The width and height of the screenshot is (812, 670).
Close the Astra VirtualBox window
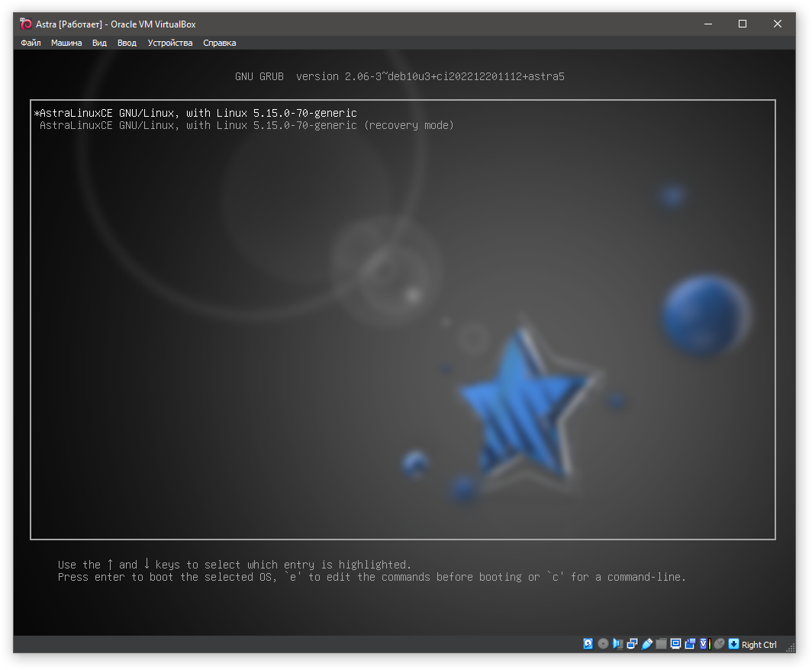[778, 24]
